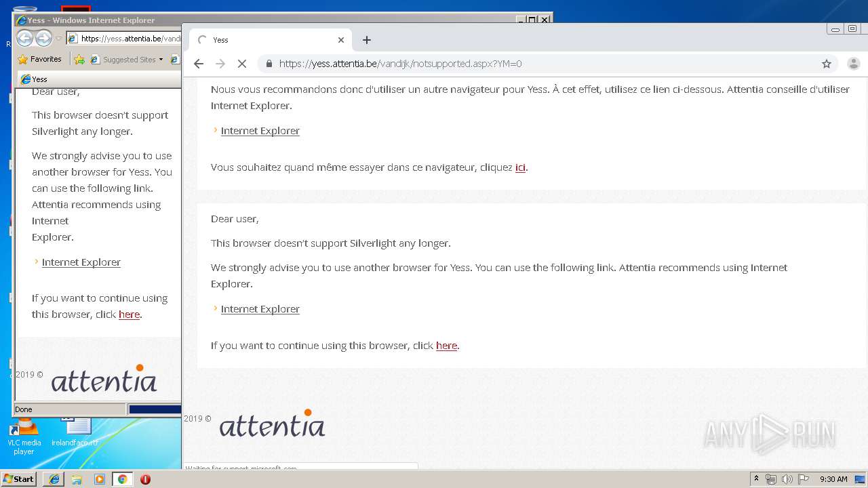Click 'here' link in the IE window

(129, 314)
